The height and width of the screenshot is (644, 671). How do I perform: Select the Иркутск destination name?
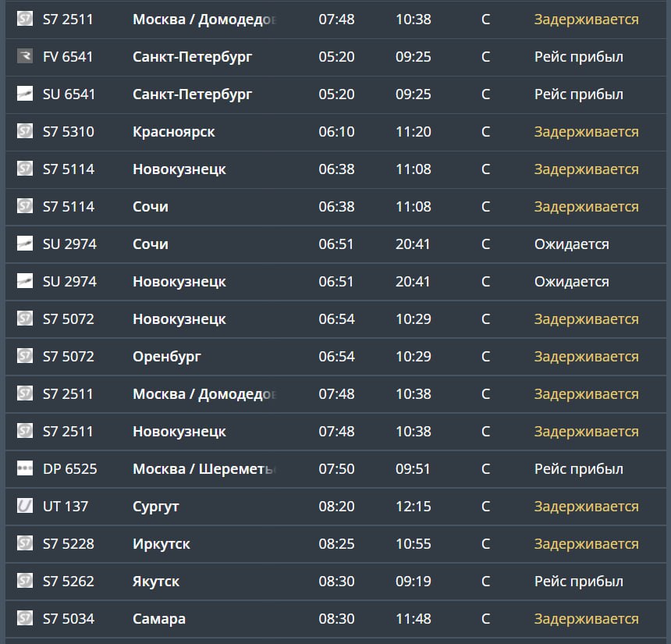(162, 544)
